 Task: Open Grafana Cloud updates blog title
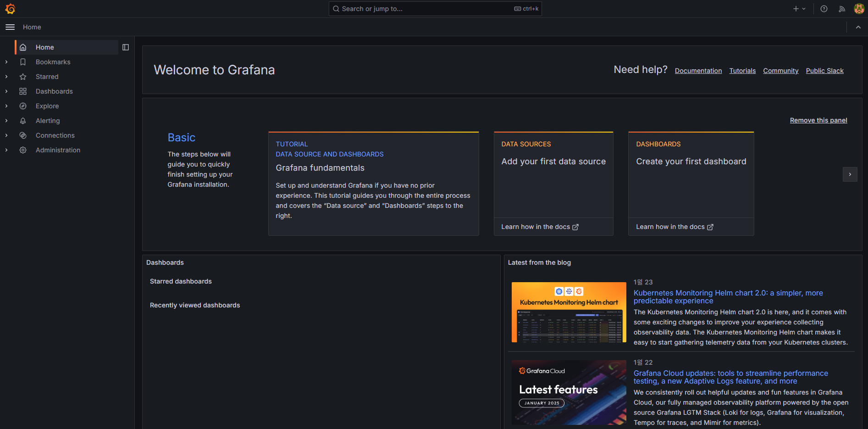731,377
